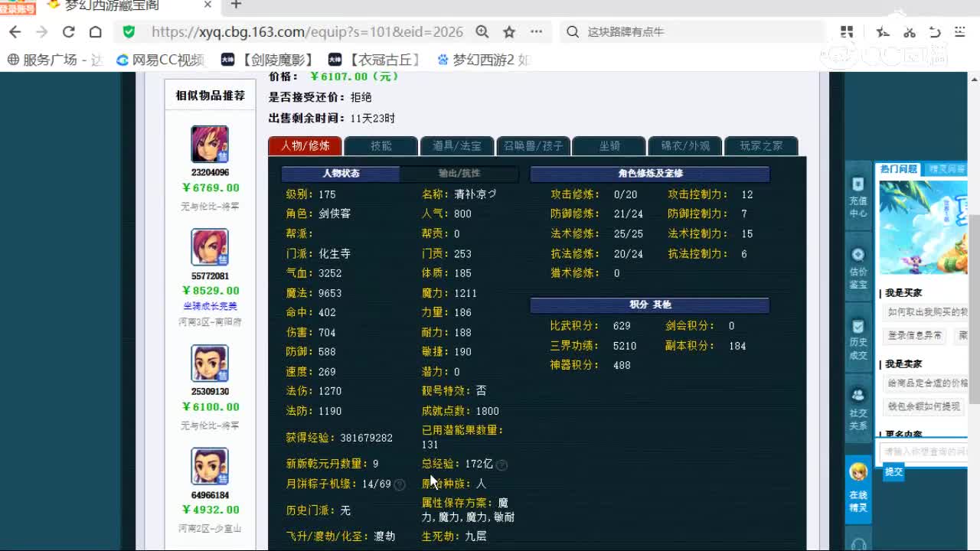This screenshot has height=551, width=980.
Task: Bookmark this page with the star icon
Action: pyautogui.click(x=509, y=32)
